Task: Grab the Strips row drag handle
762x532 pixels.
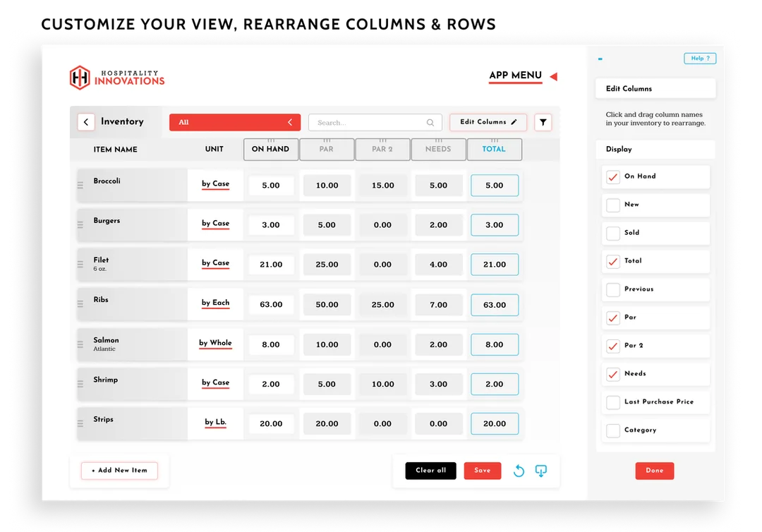Action: (x=80, y=423)
